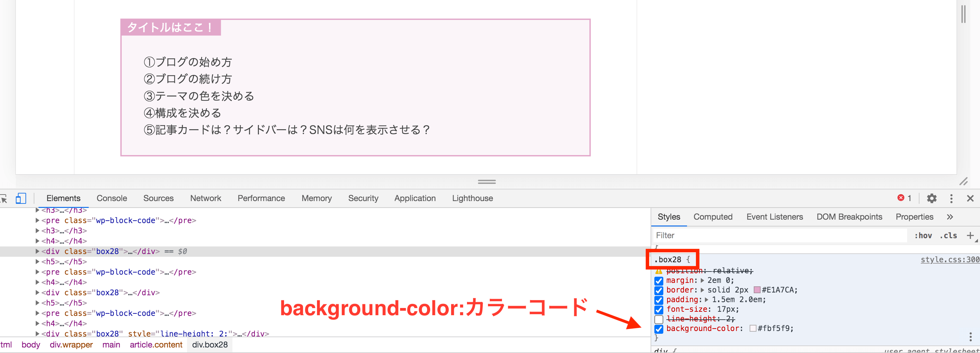The height and width of the screenshot is (353, 980).
Task: Open the DOM Breakpoints tab
Action: [x=849, y=217]
